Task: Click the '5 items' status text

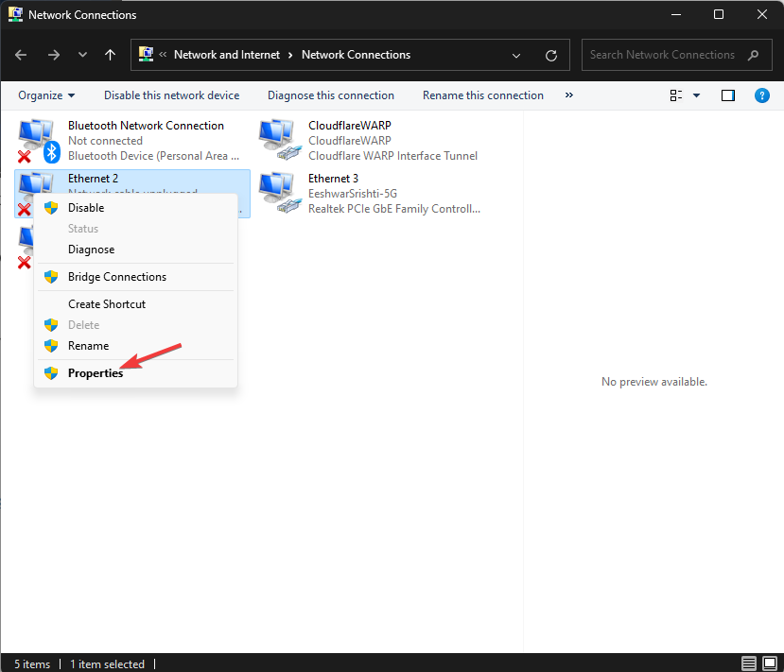Action: coord(32,664)
